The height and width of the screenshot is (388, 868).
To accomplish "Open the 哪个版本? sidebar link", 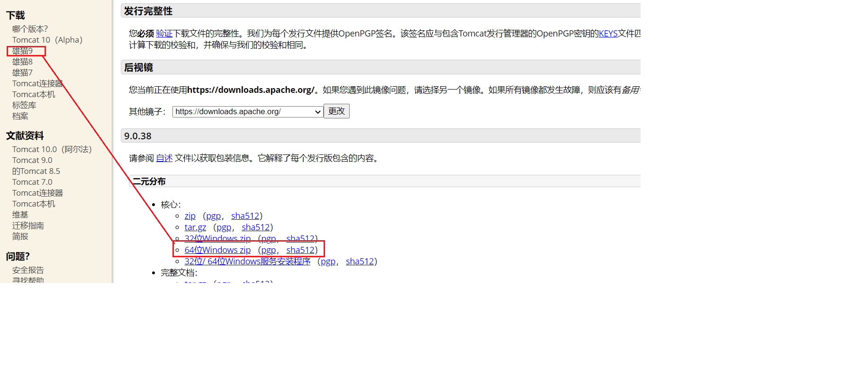I will pos(30,29).
